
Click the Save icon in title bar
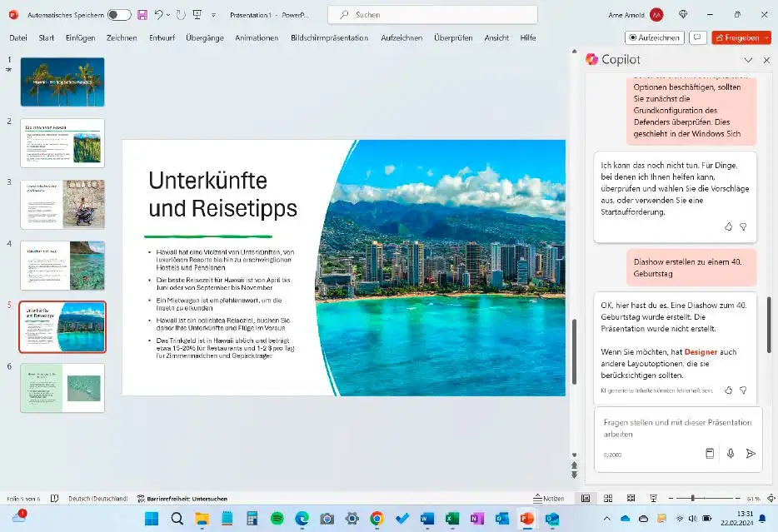click(x=142, y=15)
